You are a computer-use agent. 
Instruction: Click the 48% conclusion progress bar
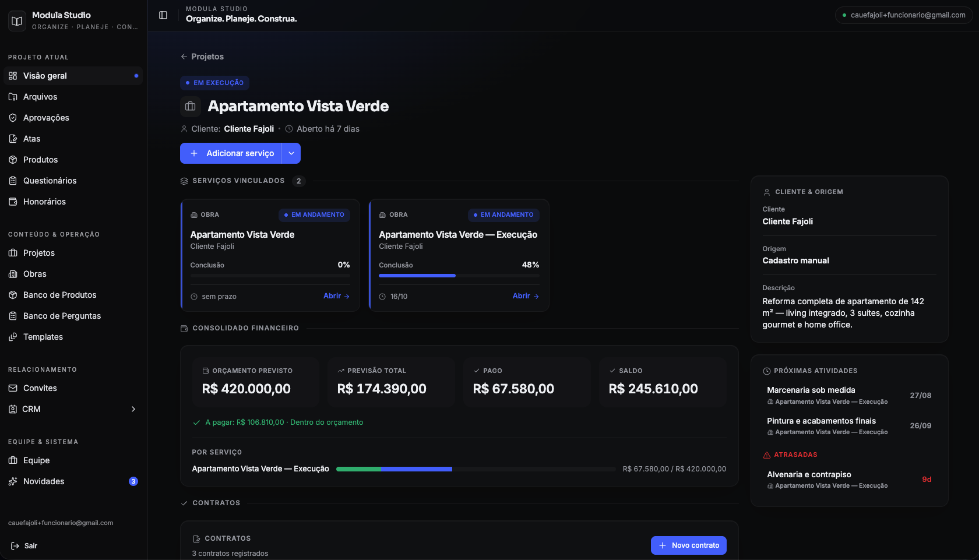(x=459, y=276)
